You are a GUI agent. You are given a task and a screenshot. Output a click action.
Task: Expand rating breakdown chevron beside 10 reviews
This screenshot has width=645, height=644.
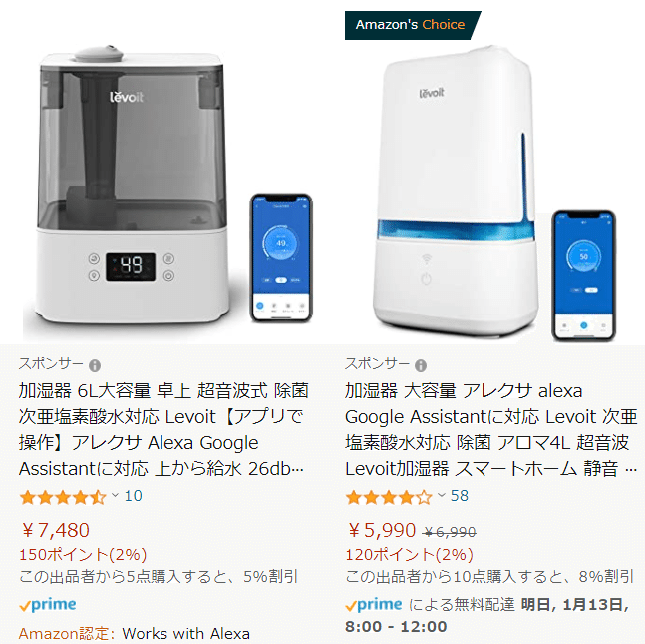115,495
